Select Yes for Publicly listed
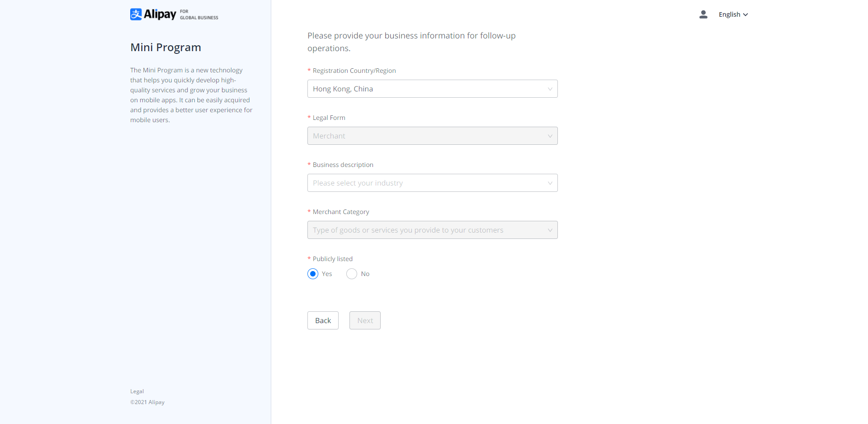 [x=313, y=274]
